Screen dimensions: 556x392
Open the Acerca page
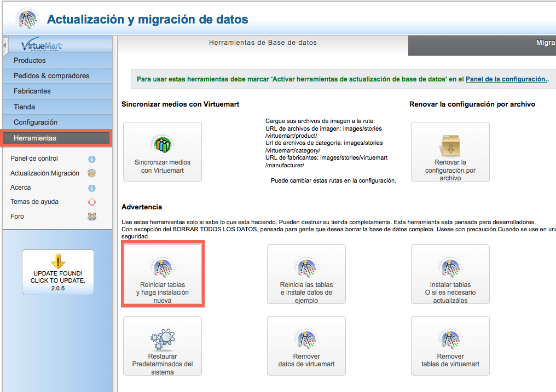tap(21, 188)
